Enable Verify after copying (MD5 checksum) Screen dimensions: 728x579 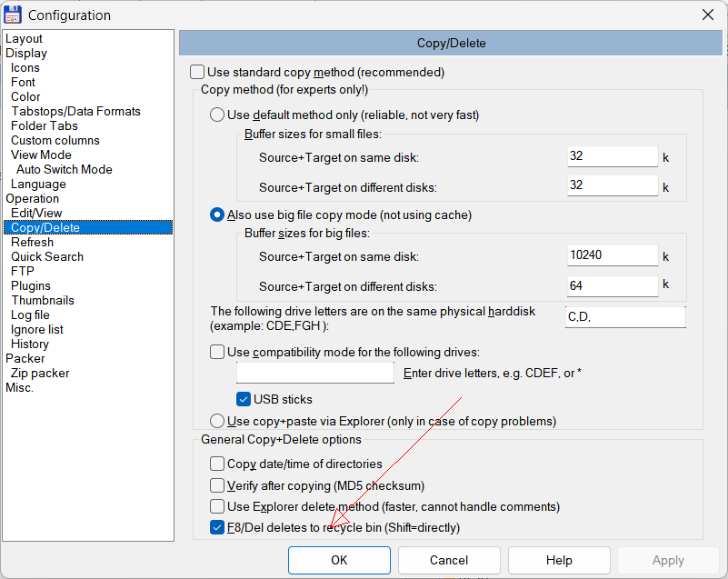click(x=217, y=485)
